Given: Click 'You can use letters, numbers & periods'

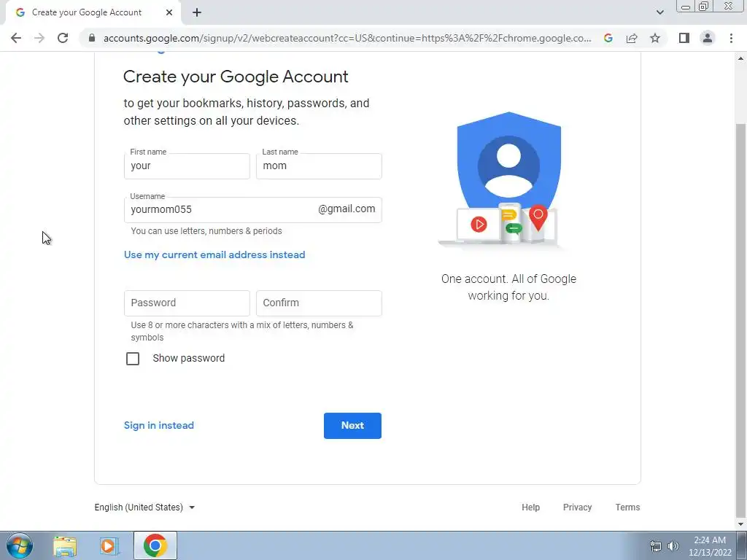Looking at the screenshot, I should click(206, 231).
